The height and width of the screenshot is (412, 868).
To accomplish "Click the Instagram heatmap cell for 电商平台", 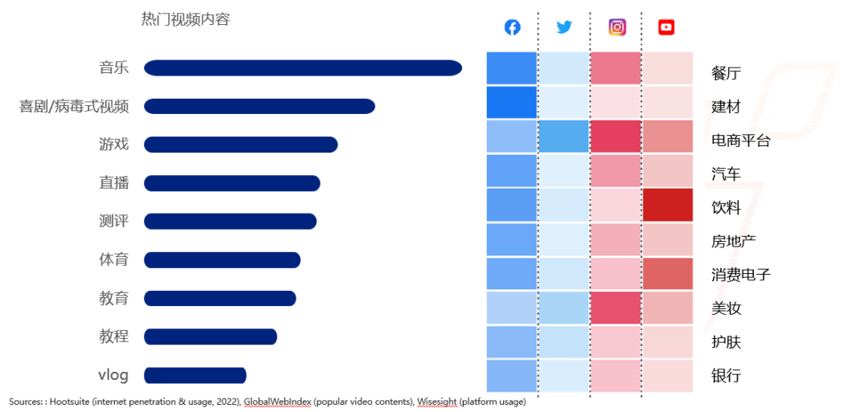I will pos(616,136).
